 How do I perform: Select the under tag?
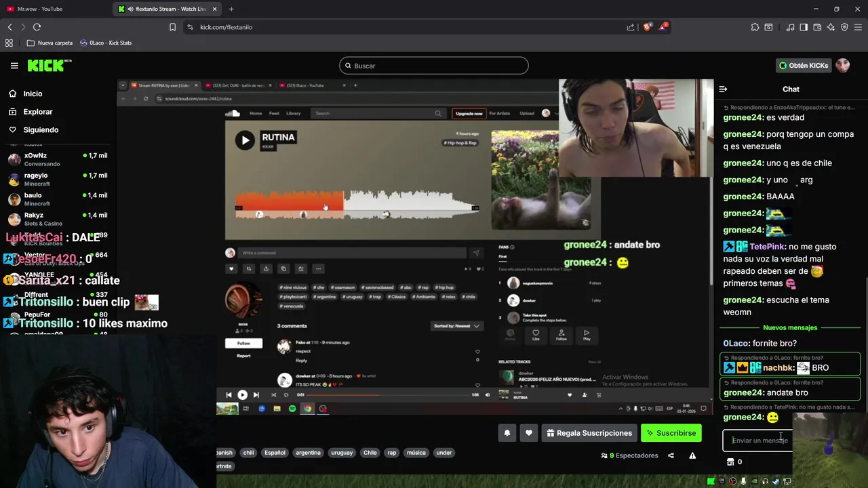point(444,453)
